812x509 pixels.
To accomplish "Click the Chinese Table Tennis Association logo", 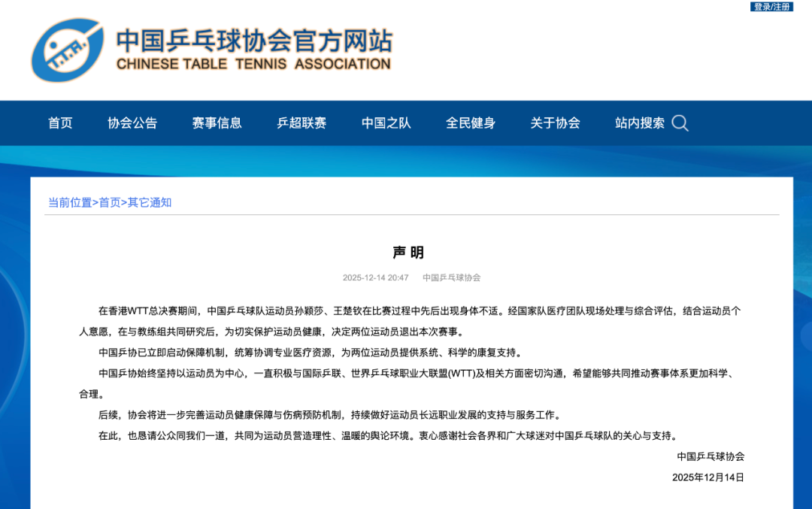I will [67, 50].
